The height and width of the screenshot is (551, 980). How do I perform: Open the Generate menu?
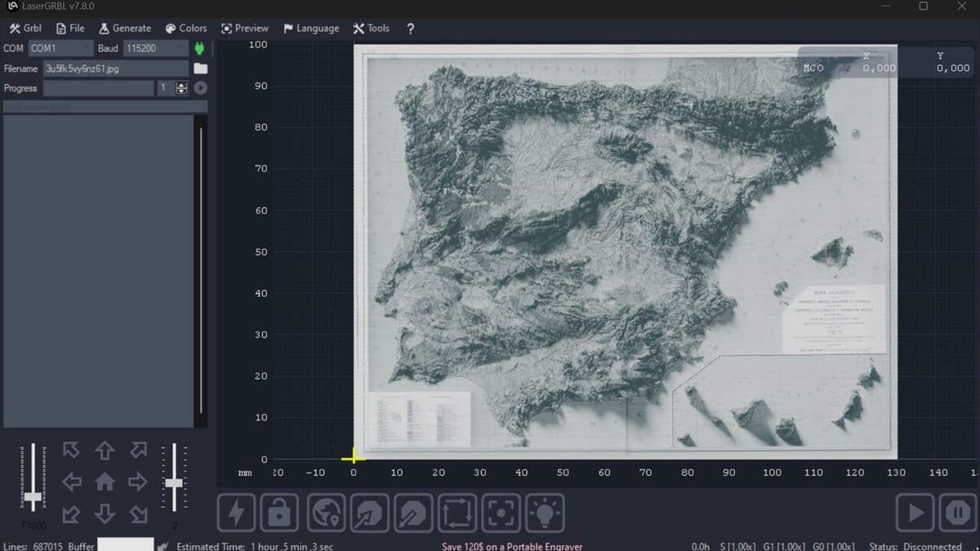125,28
